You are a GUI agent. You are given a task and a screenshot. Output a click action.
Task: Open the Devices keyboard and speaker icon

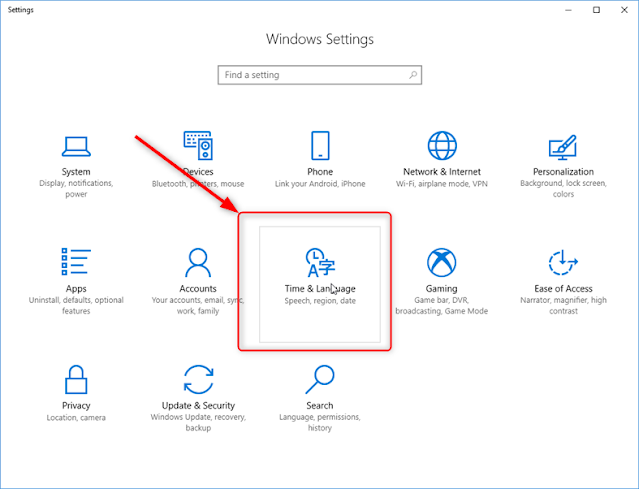[198, 145]
